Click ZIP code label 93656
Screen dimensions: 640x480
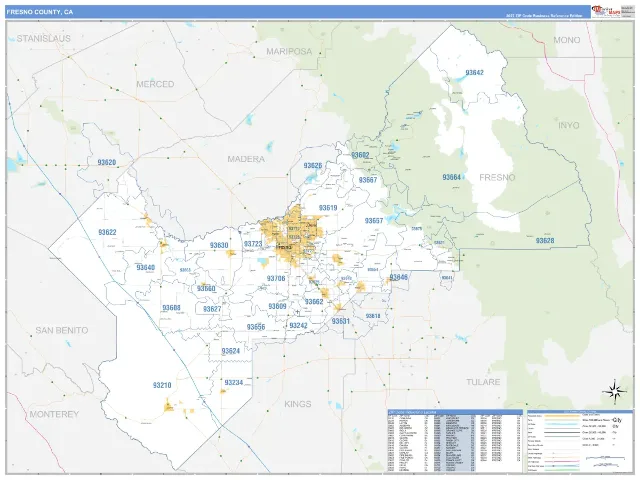click(x=256, y=327)
